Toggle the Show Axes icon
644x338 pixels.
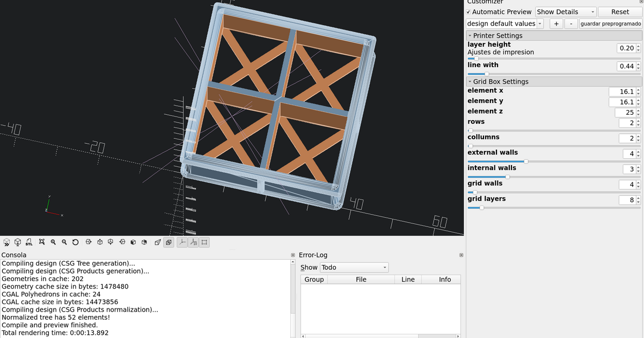182,242
